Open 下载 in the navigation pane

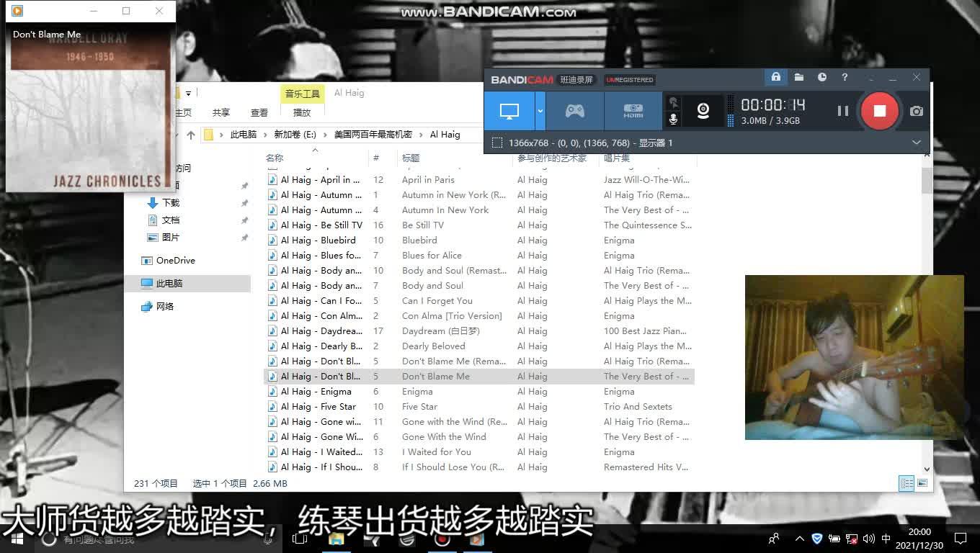tap(171, 203)
